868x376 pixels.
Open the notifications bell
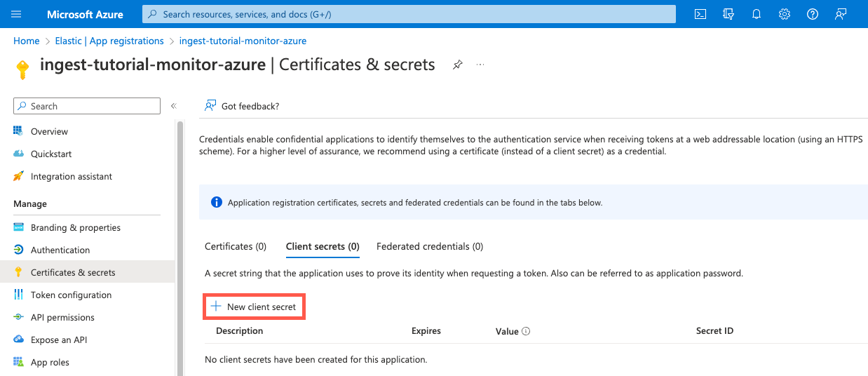tap(757, 14)
